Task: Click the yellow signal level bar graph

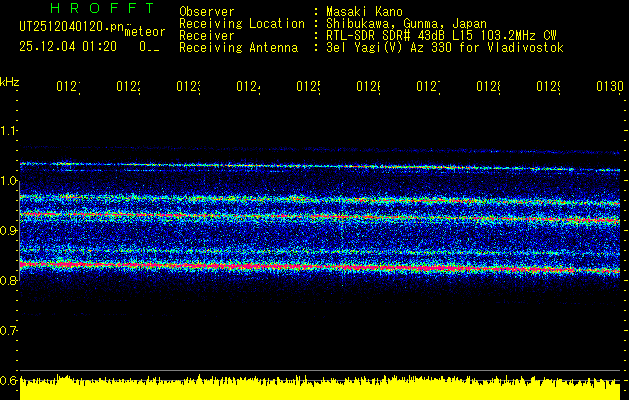Action: [320, 388]
